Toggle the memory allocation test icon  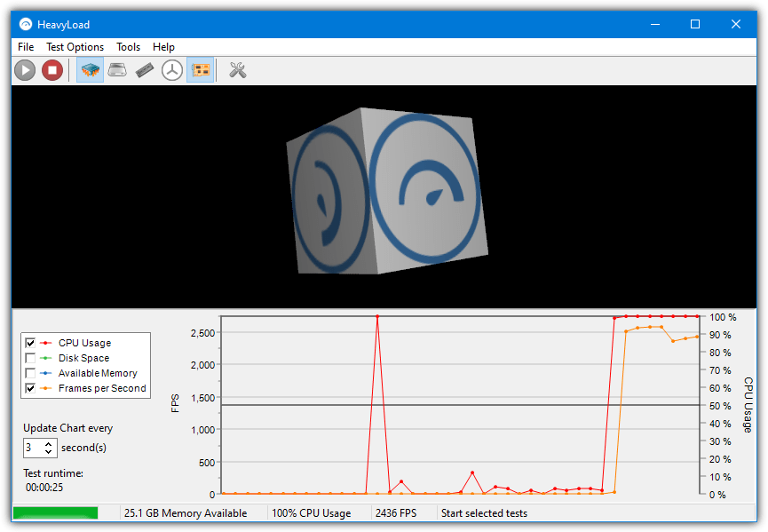point(145,70)
